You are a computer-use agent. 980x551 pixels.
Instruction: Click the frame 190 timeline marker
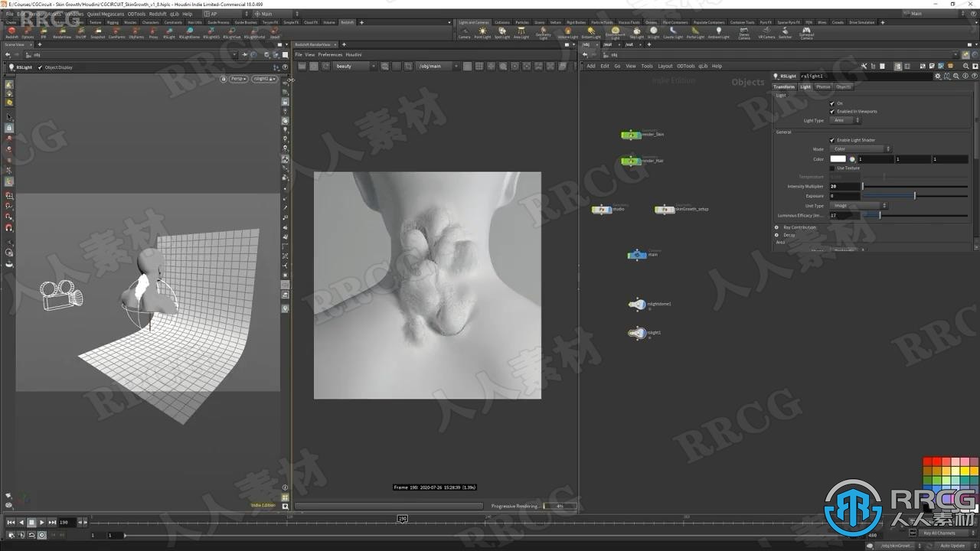point(402,519)
